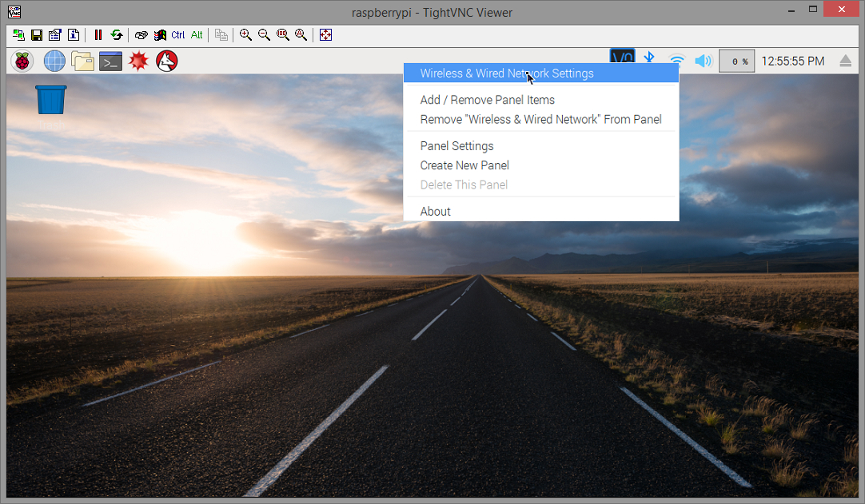
Task: Choose Add / Remove Panel Items
Action: (x=541, y=100)
